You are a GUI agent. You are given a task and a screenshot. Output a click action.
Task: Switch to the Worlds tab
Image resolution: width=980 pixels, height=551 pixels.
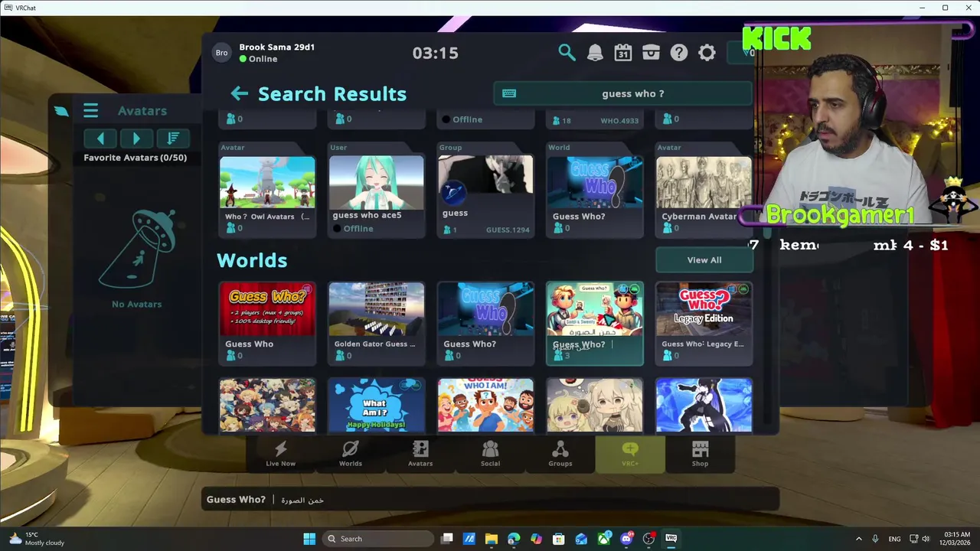(x=351, y=454)
